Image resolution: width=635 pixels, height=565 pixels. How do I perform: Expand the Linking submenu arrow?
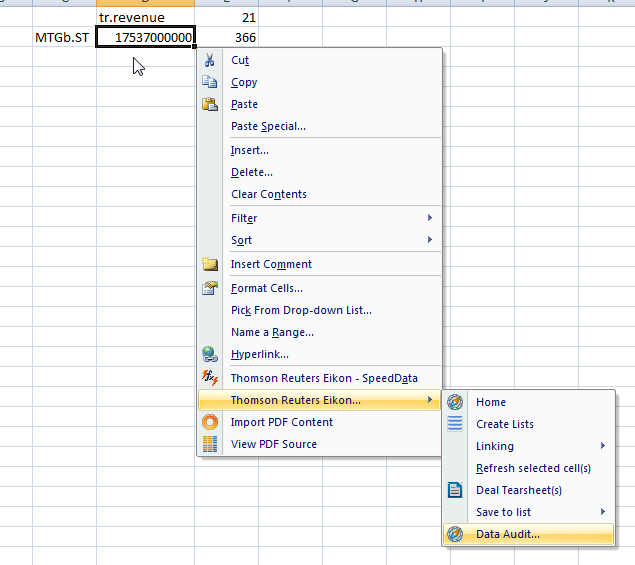click(603, 446)
